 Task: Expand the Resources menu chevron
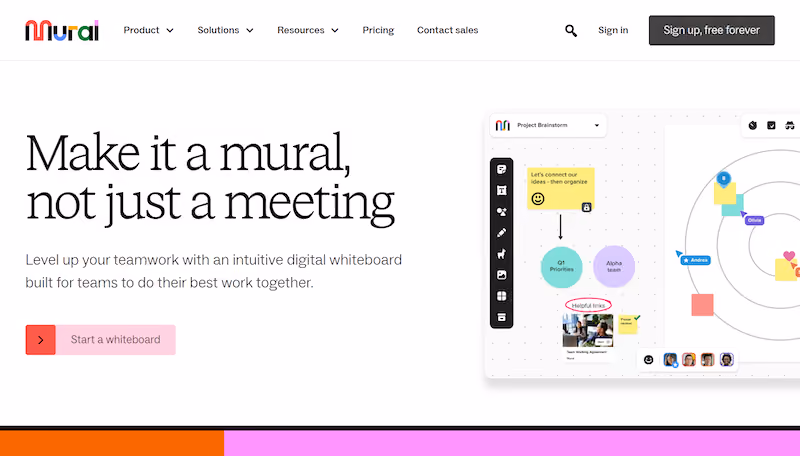coord(335,31)
